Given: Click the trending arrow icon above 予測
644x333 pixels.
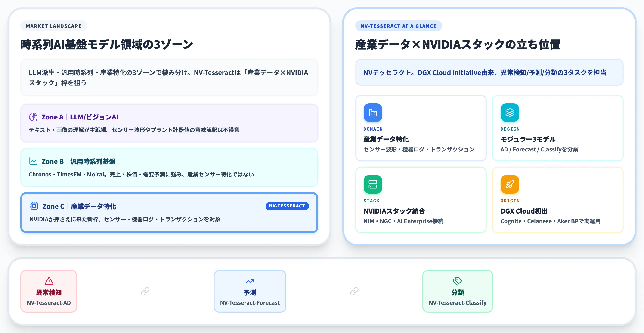Looking at the screenshot, I should pyautogui.click(x=250, y=281).
